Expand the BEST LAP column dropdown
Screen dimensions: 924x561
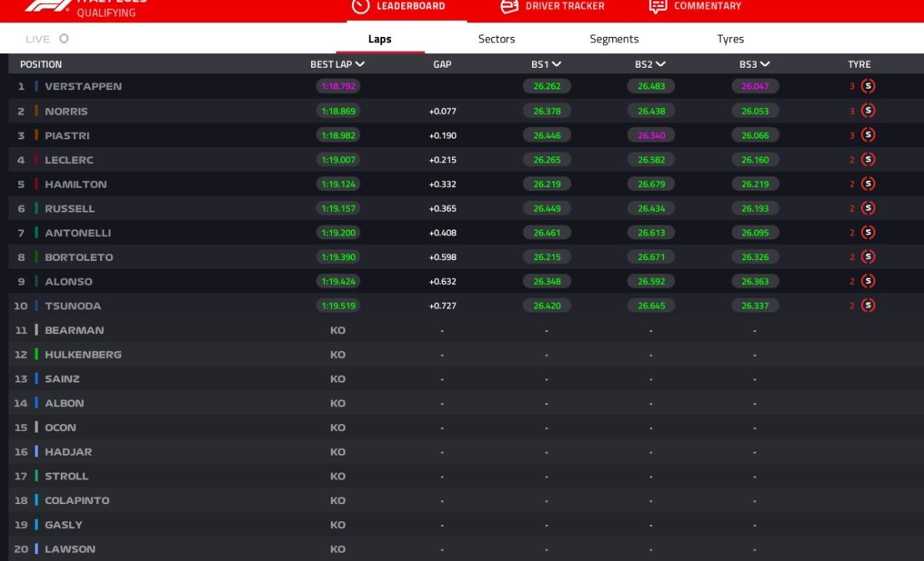(x=360, y=65)
